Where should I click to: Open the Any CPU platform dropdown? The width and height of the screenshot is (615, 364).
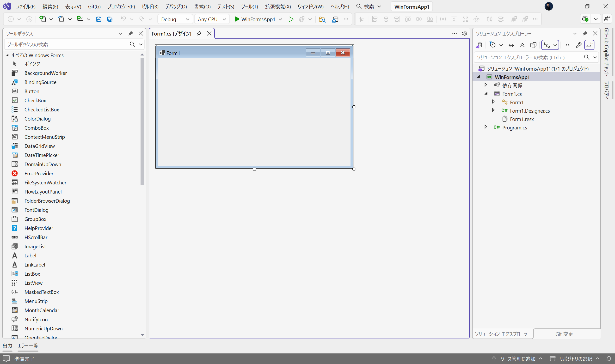[212, 19]
